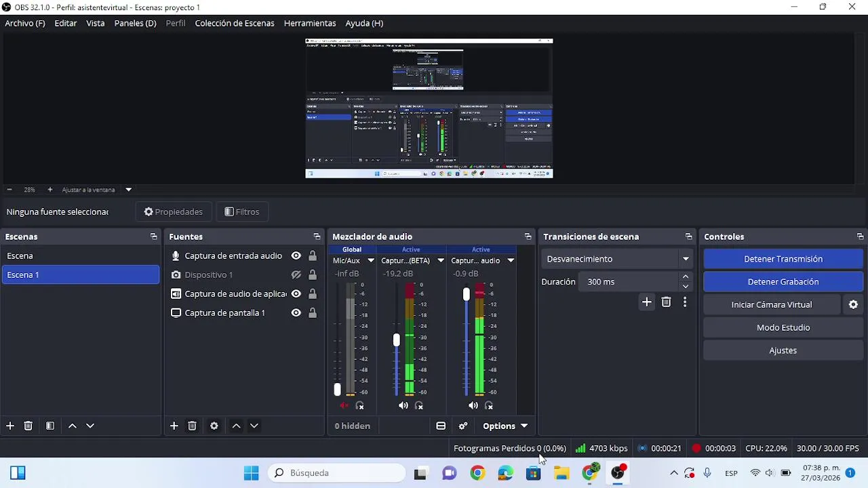868x488 pixels.
Task: Undock the Mezclador de audio panel
Action: pos(528,237)
